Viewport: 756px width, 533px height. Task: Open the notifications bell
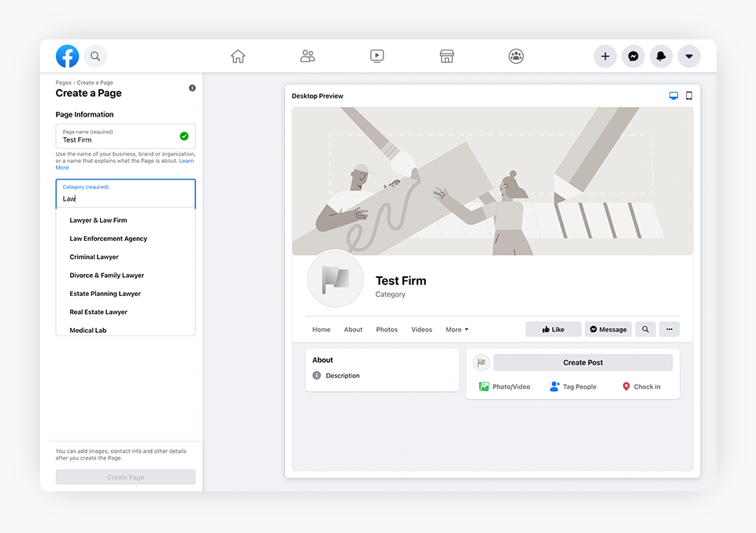(661, 56)
